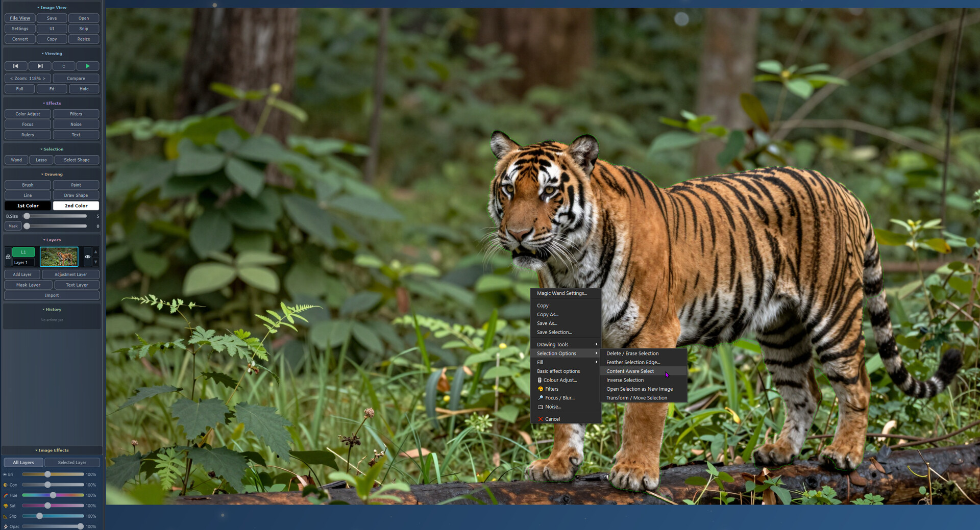The width and height of the screenshot is (980, 530).
Task: Click the rotate/refresh icon in Viewing
Action: point(64,66)
